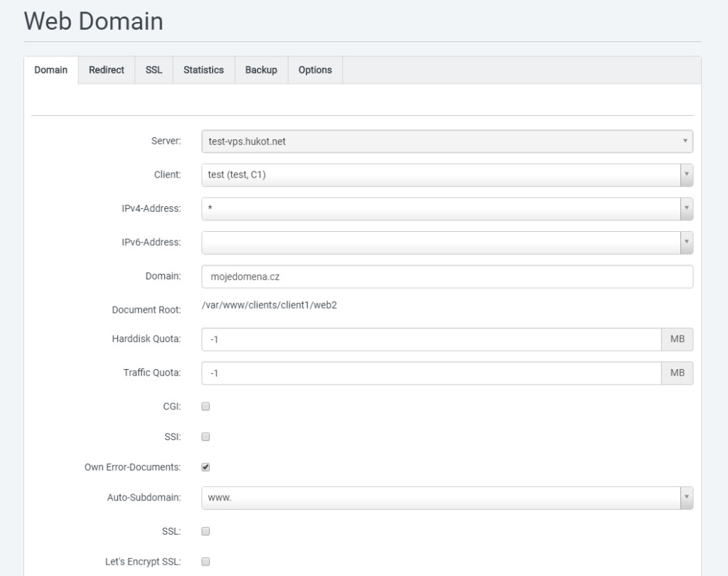Focus the Harddisk Quota input field
Viewport: 728px width, 576px height.
pyautogui.click(x=431, y=340)
